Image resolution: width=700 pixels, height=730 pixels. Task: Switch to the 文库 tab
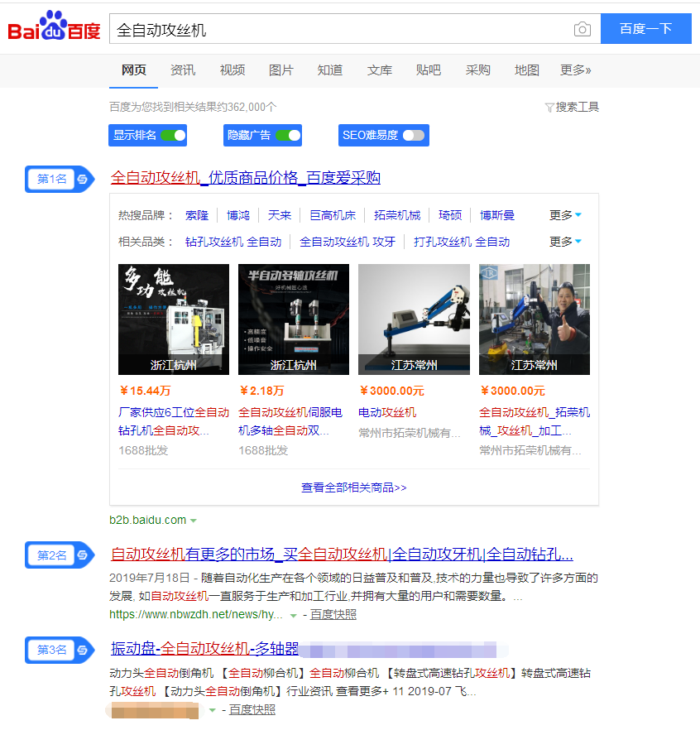(379, 70)
